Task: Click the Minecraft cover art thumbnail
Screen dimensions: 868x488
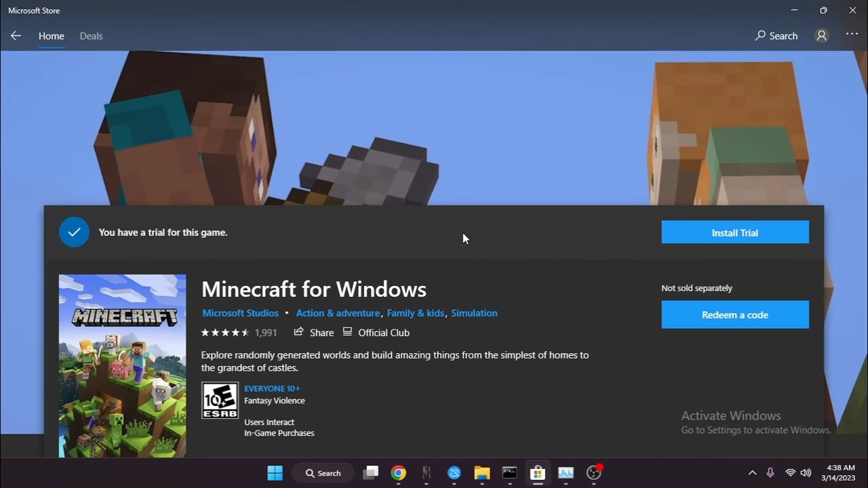Action: pyautogui.click(x=122, y=366)
